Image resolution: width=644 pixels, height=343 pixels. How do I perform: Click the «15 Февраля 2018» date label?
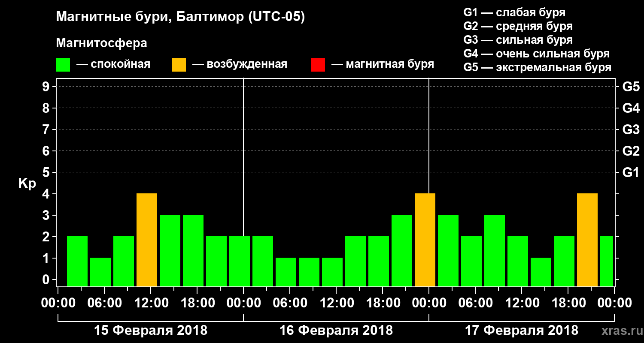[x=151, y=331]
